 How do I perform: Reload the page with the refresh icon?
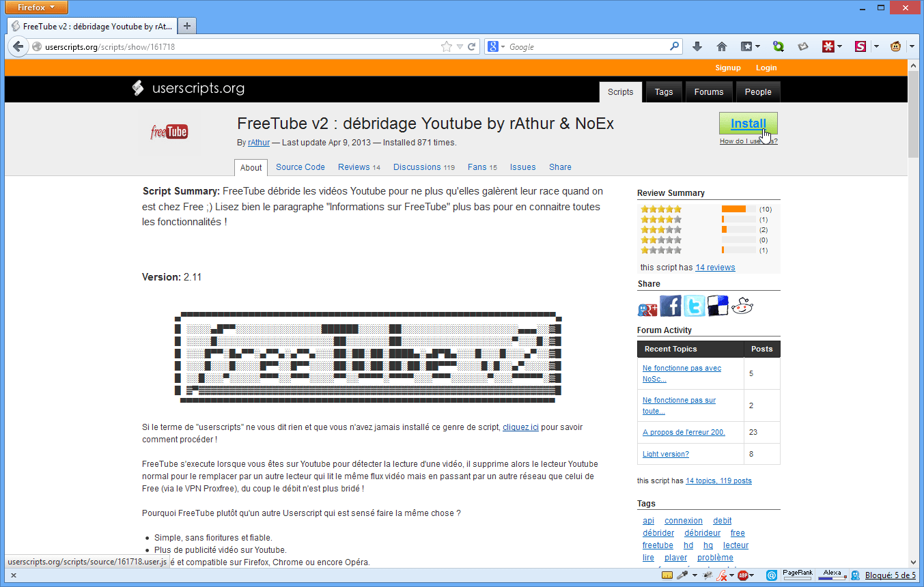[x=471, y=47]
